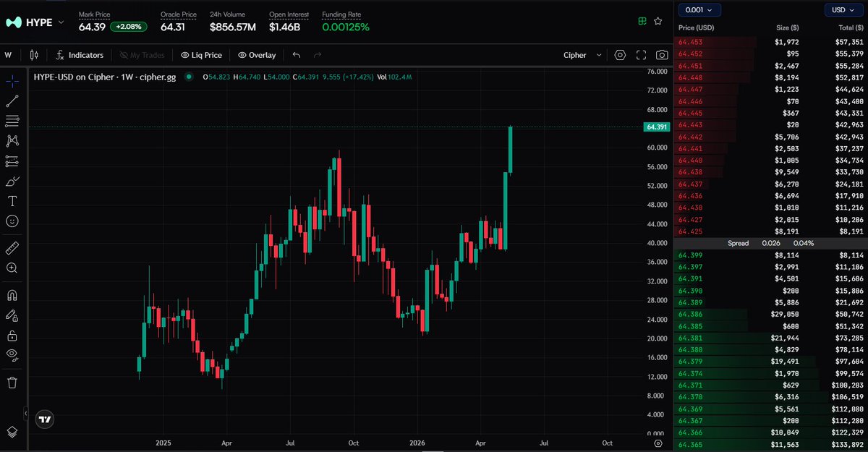Image resolution: width=868 pixels, height=452 pixels.
Task: Open the Cipher layout dropdown
Action: click(584, 55)
